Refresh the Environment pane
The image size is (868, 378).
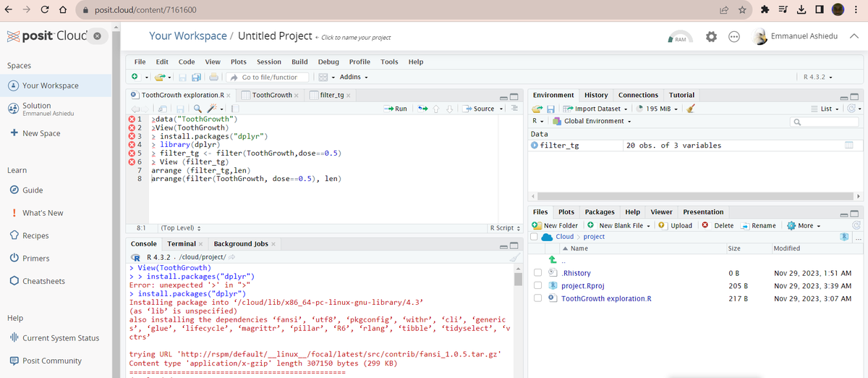pos(850,109)
